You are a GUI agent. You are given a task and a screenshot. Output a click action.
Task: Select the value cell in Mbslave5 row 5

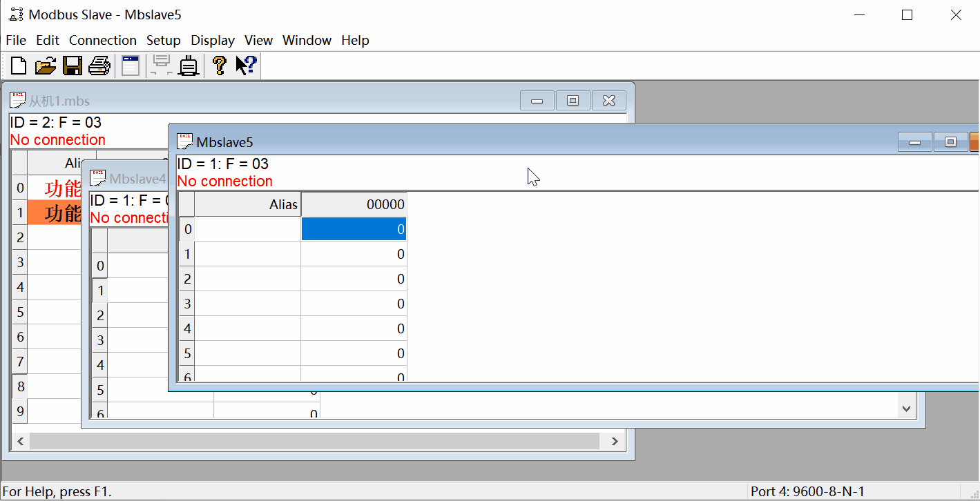[354, 353]
